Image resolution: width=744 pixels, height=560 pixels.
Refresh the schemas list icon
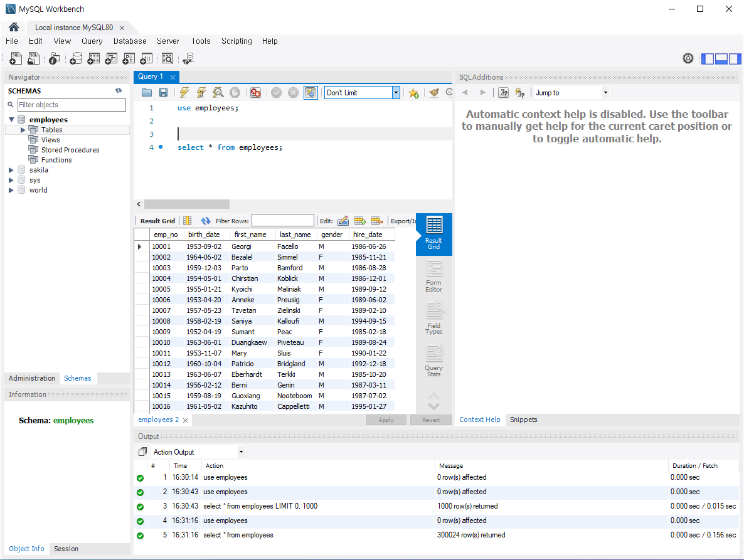click(119, 90)
